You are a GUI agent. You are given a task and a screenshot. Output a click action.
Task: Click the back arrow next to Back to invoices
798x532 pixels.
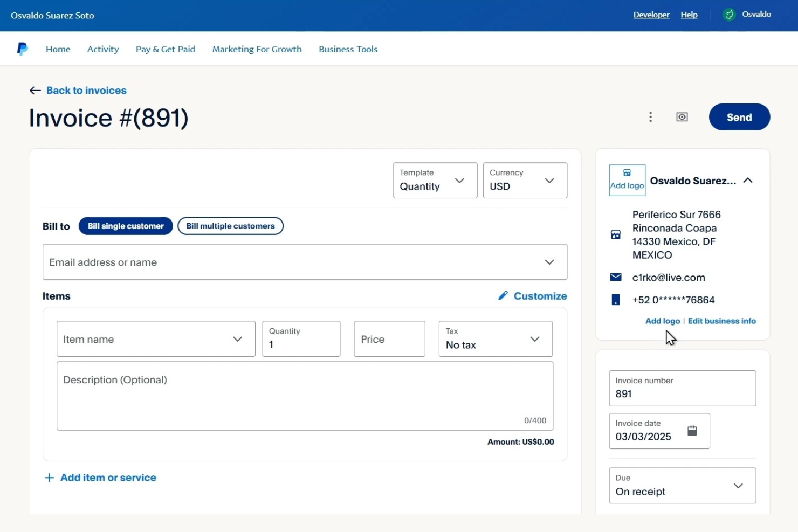click(35, 90)
